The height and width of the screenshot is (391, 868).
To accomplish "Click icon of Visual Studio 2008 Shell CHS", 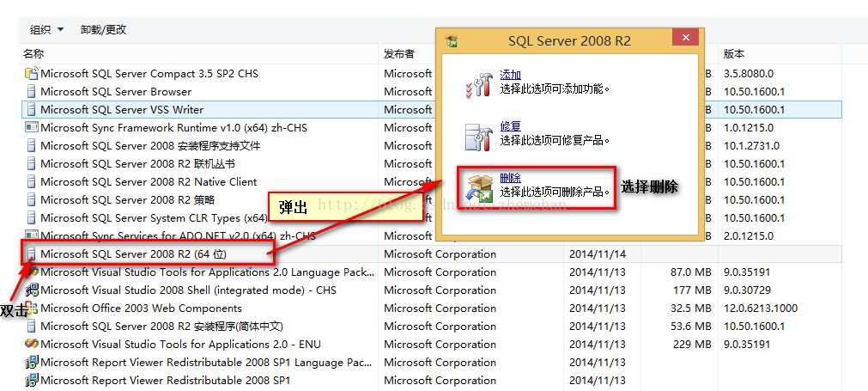I will coord(32,290).
